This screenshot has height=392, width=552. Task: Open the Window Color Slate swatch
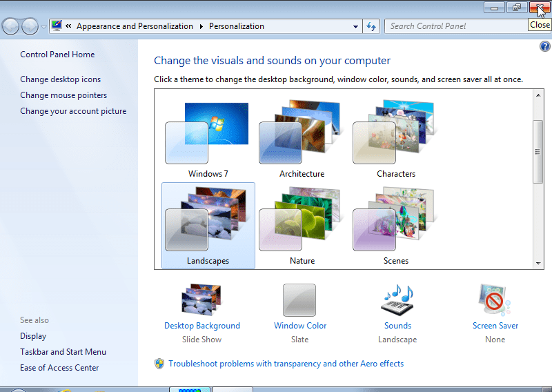tap(299, 300)
